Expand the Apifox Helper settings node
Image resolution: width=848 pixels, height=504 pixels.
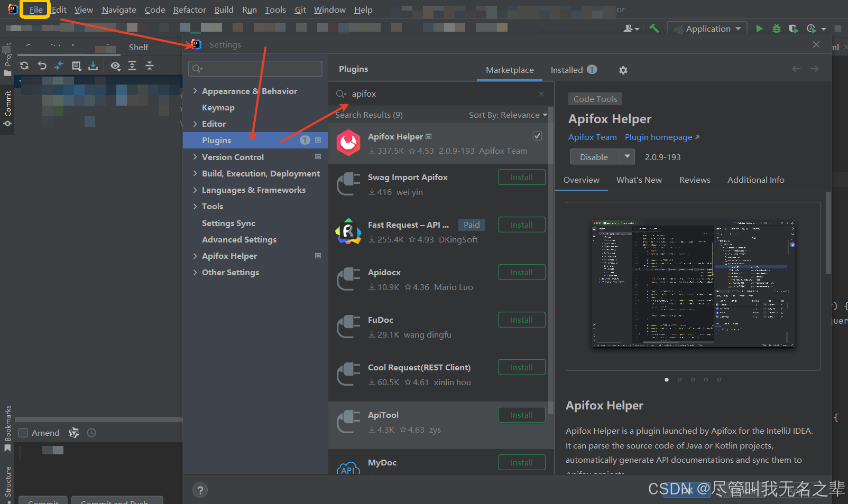click(195, 256)
